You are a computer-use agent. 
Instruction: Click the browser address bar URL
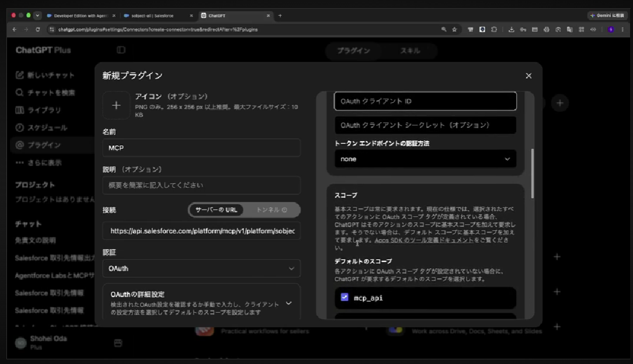pos(158,29)
